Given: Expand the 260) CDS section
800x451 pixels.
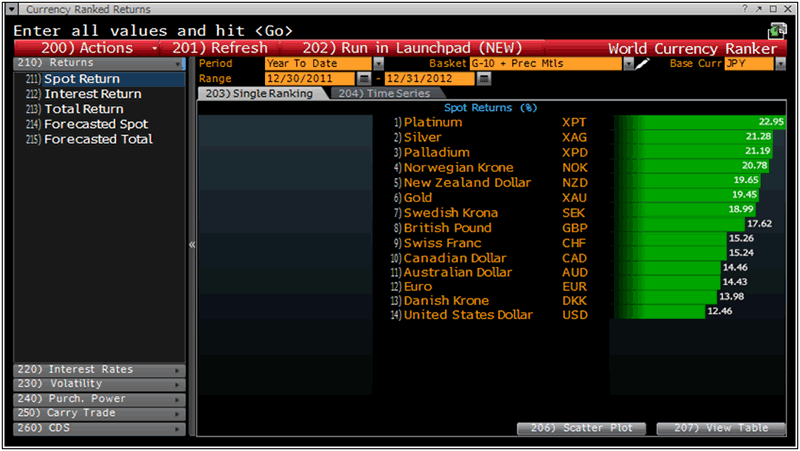Looking at the screenshot, I should point(99,428).
